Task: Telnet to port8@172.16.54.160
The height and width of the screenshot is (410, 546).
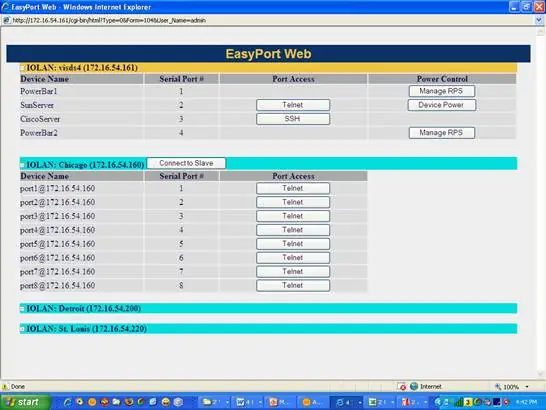Action: click(x=293, y=286)
